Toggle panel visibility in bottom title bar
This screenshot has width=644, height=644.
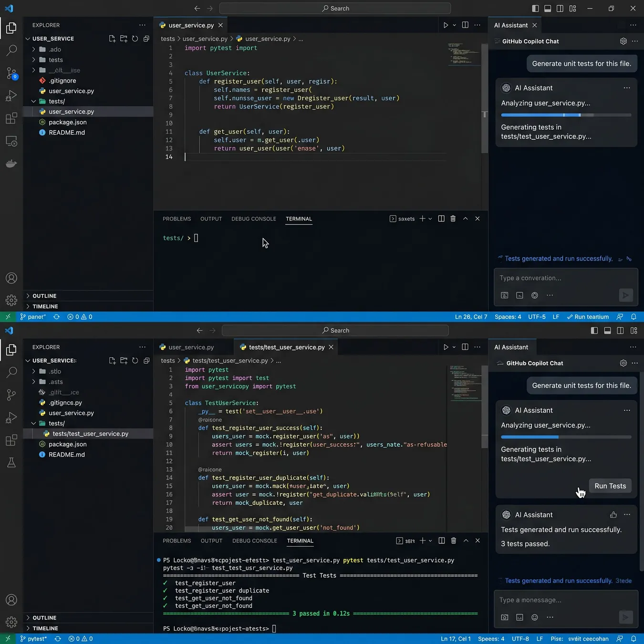tap(607, 330)
